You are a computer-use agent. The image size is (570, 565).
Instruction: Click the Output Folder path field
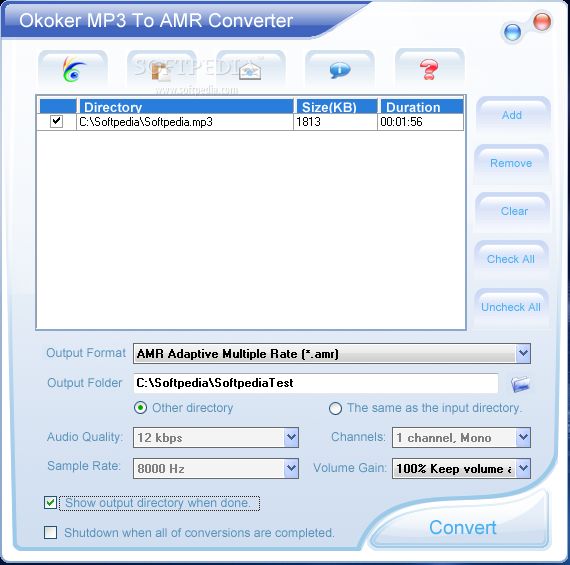(x=316, y=383)
